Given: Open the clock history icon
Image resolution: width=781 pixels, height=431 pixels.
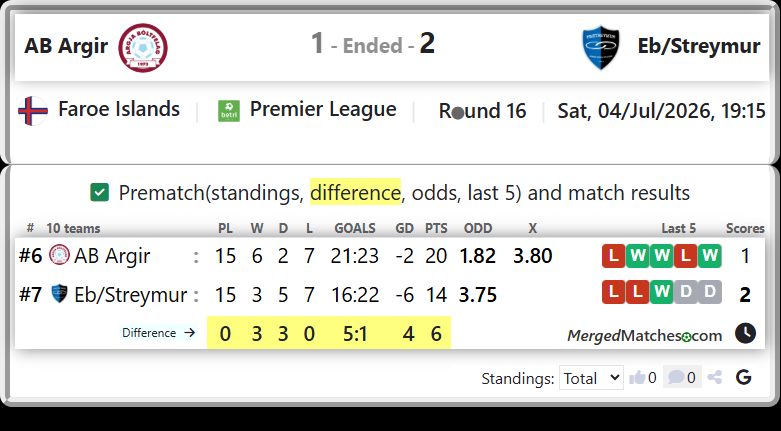Looking at the screenshot, I should 745,333.
